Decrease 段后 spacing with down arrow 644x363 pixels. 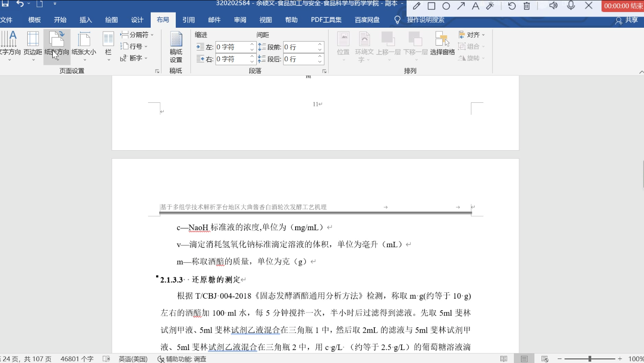click(320, 62)
